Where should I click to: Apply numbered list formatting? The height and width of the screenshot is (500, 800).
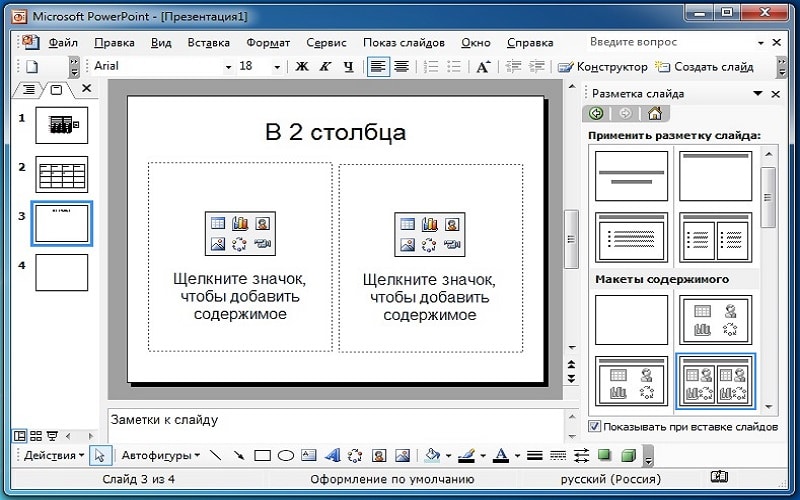click(431, 67)
